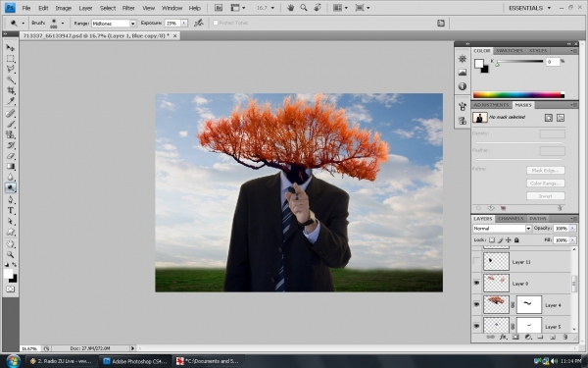
Task: Open the File menu
Action: 25,8
